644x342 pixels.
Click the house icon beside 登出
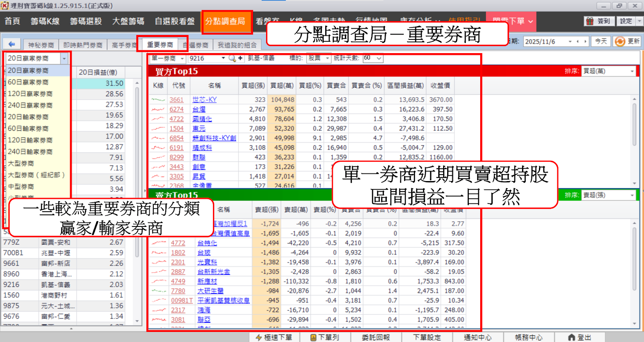click(572, 338)
